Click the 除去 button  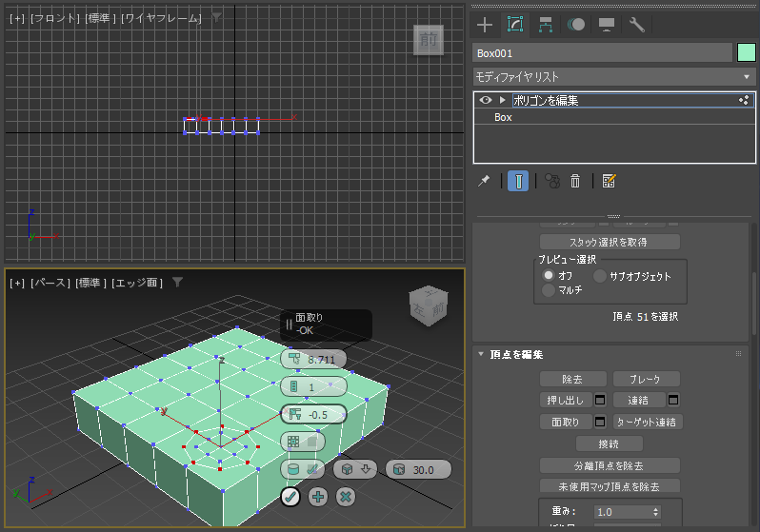(573, 379)
